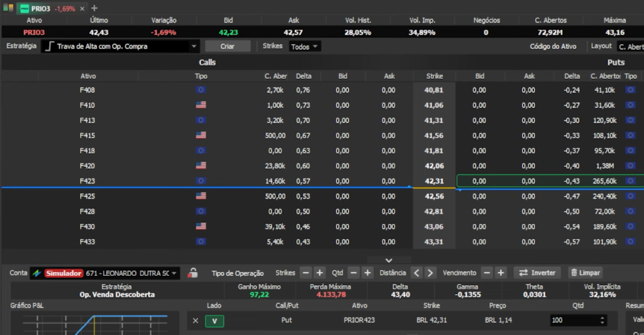The height and width of the screenshot is (335, 644).
Task: Click the lock icon beside the account selector
Action: [x=193, y=273]
